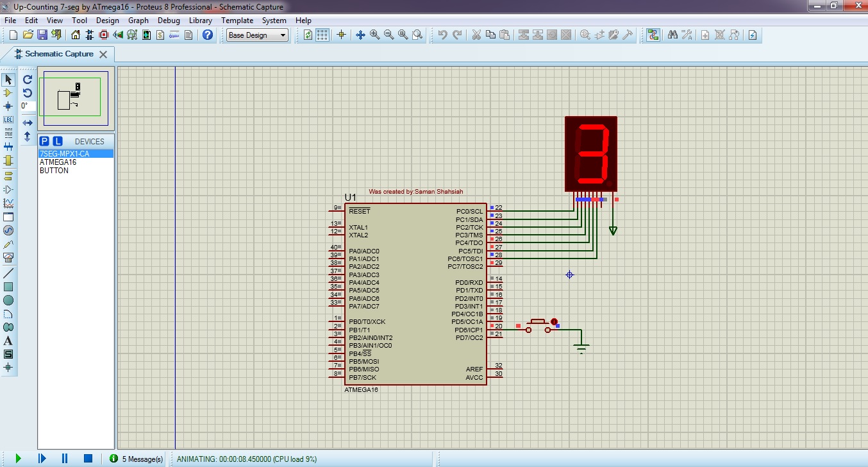Image resolution: width=868 pixels, height=467 pixels.
Task: Toggle the grid display
Action: click(x=322, y=35)
